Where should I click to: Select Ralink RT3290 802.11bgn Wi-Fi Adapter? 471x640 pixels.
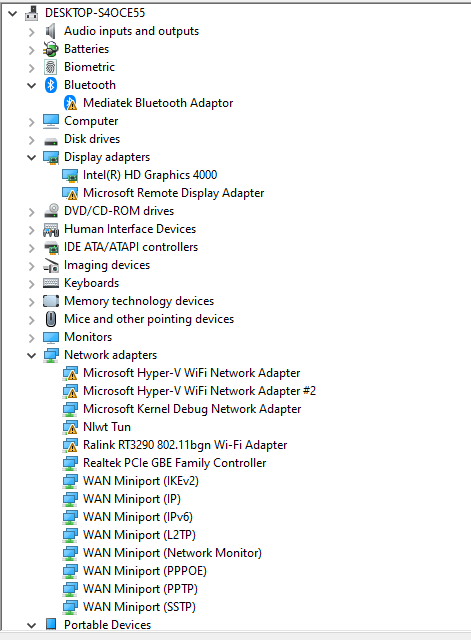coord(185,445)
